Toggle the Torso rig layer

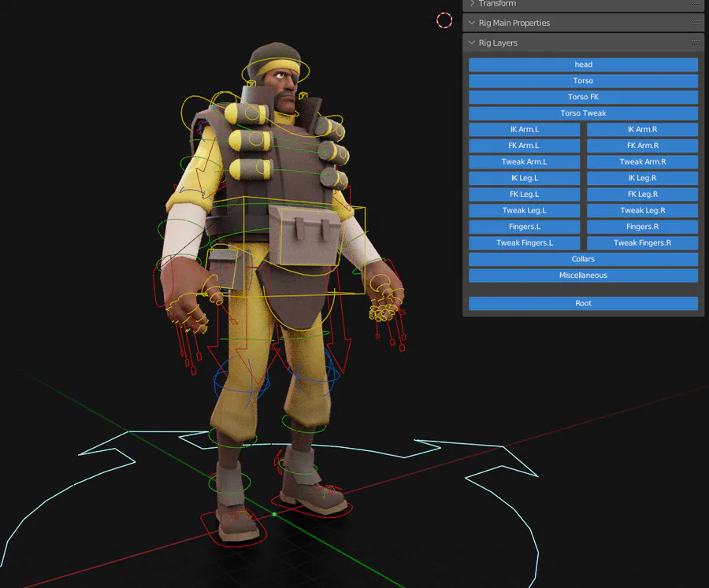pyautogui.click(x=583, y=81)
